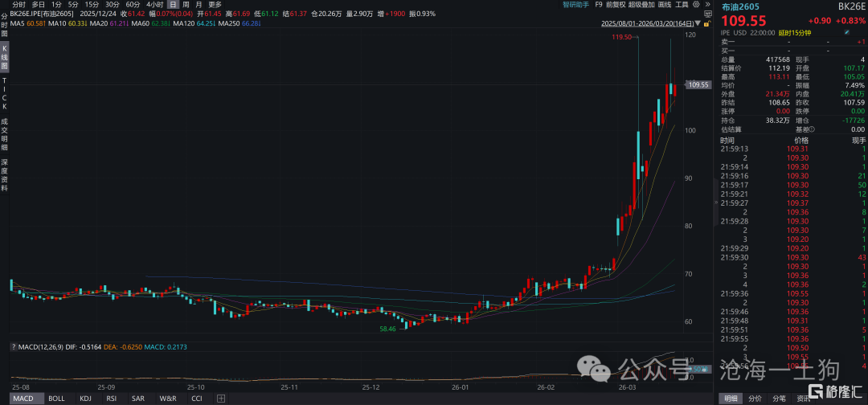Click the 超级叠加 overlay button
868x405 pixels.
pos(641,5)
